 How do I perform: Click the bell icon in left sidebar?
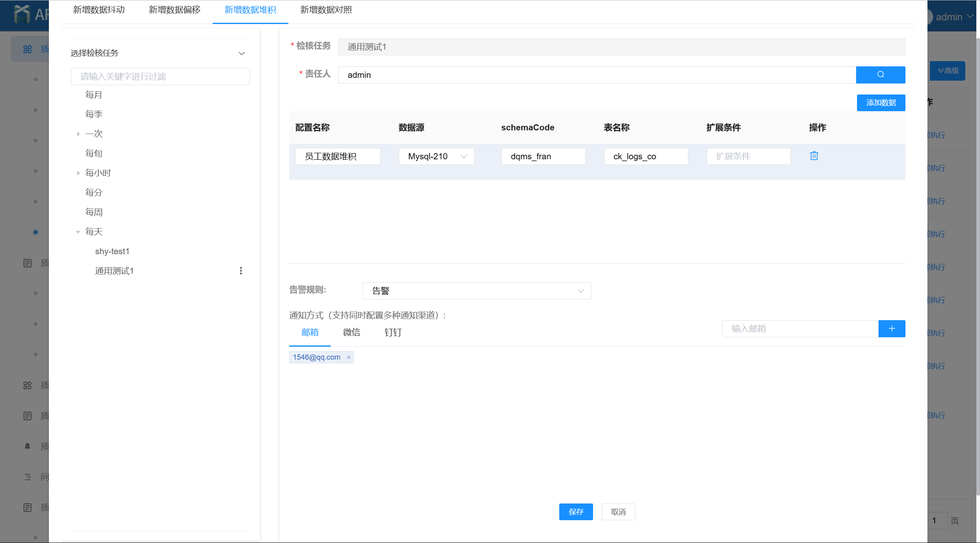pos(27,446)
